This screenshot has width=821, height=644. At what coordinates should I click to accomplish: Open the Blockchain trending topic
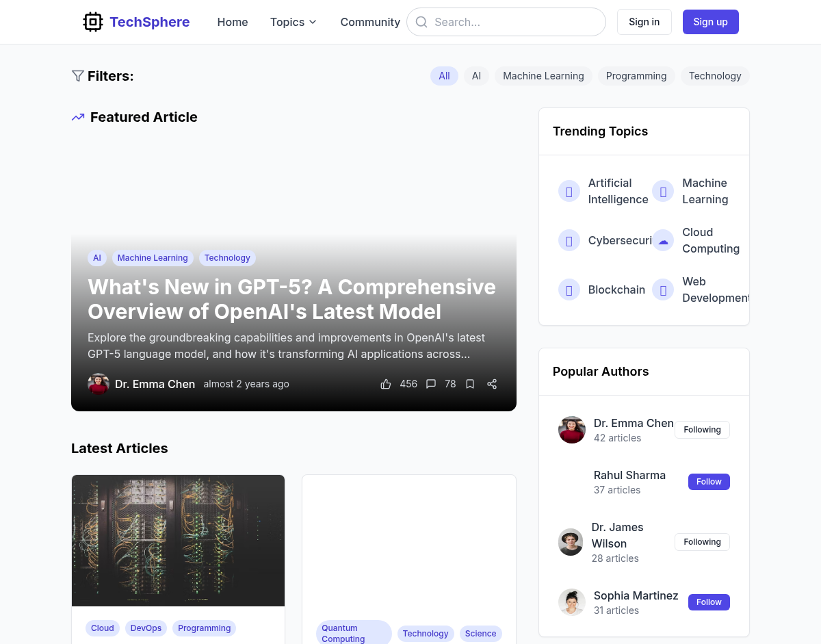click(616, 289)
